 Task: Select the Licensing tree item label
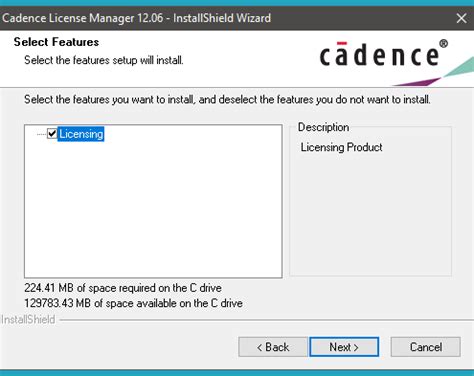coord(81,134)
